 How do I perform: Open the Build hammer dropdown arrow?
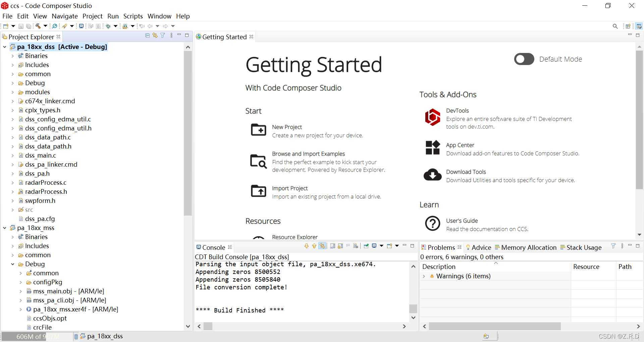click(x=45, y=26)
